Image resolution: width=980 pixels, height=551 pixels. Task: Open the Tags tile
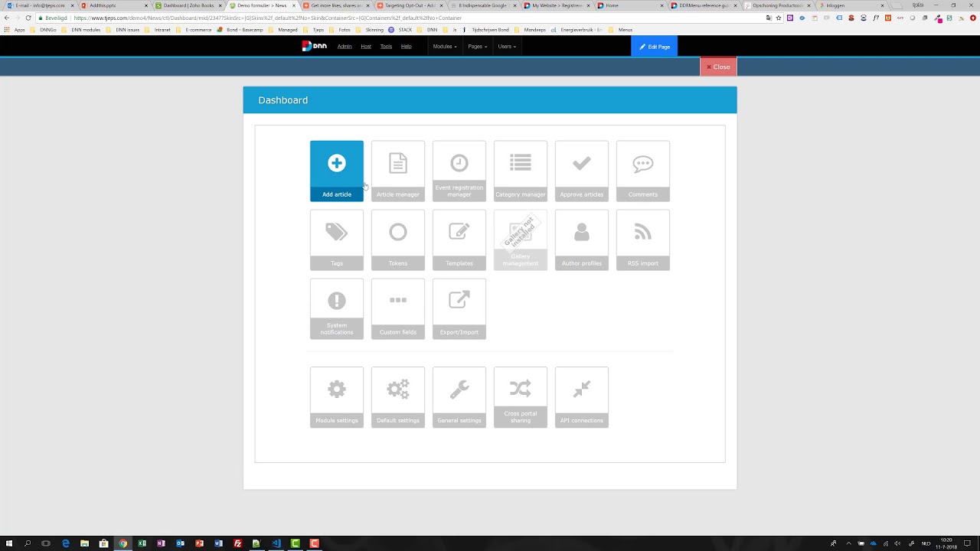pos(337,240)
